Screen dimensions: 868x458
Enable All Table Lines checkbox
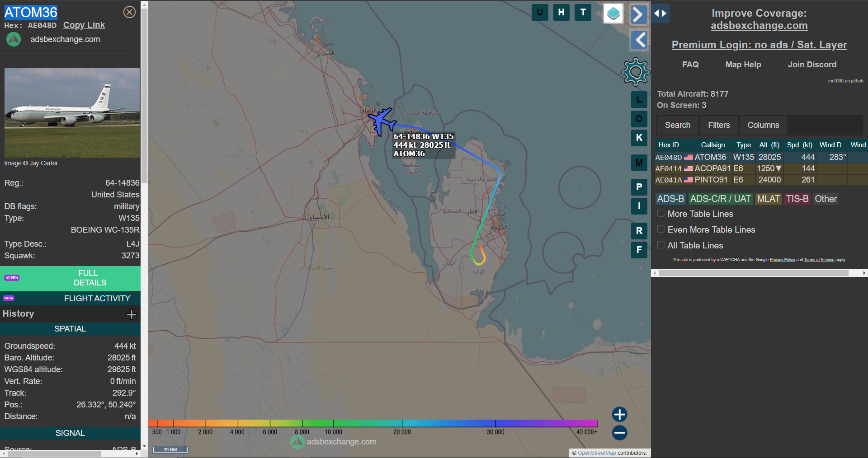coord(661,245)
